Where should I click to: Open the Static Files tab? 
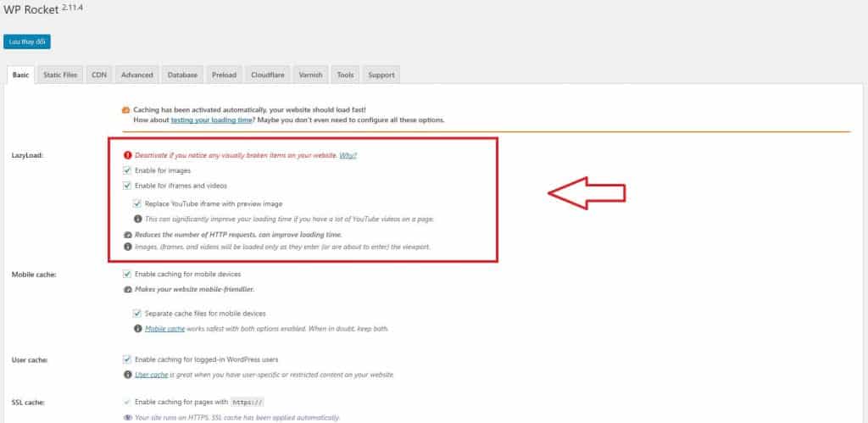[60, 75]
